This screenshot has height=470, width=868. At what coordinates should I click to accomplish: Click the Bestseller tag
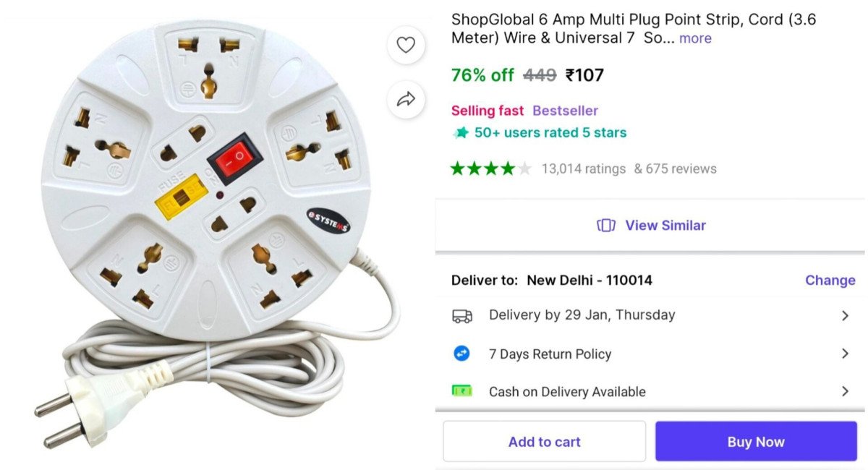pyautogui.click(x=565, y=111)
